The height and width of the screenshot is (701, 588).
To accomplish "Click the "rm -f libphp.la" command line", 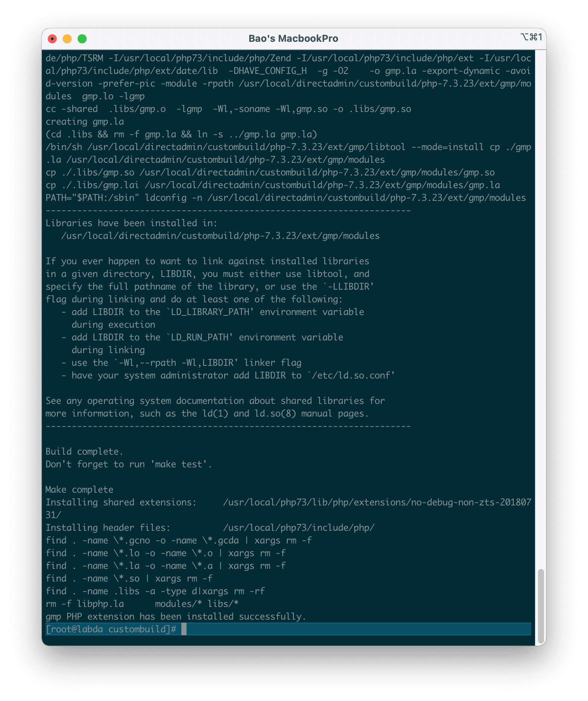I will (x=85, y=604).
